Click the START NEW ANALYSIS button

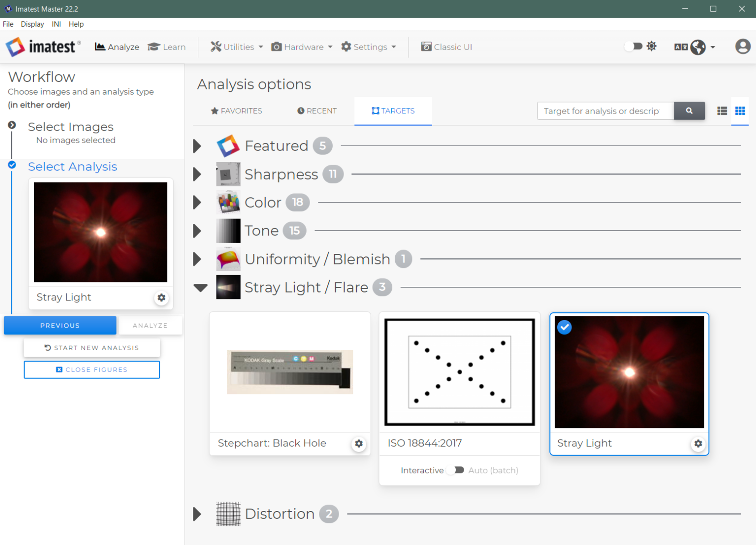(92, 348)
